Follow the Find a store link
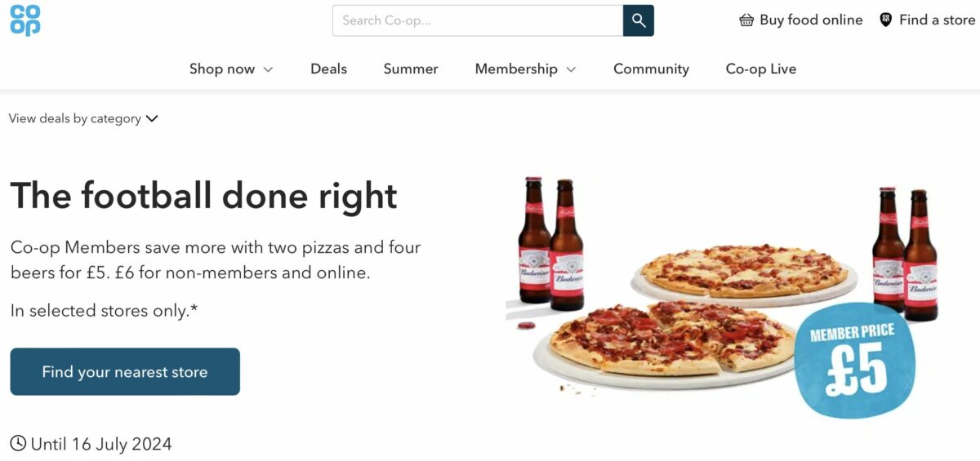 pos(927,20)
